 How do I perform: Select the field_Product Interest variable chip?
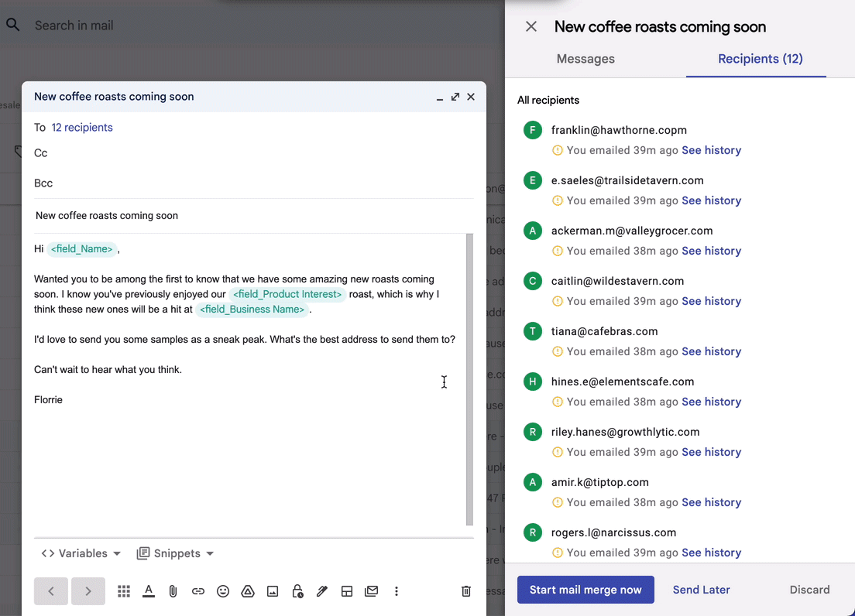pyautogui.click(x=287, y=294)
